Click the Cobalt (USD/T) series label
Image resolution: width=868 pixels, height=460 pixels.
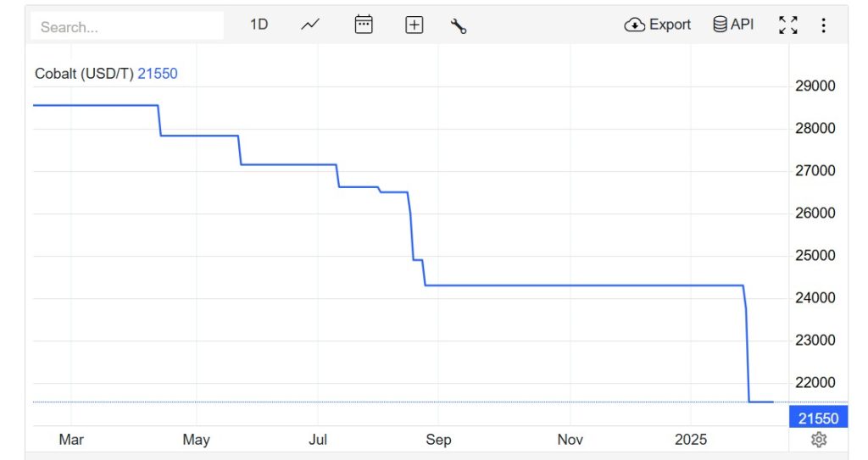(x=84, y=74)
